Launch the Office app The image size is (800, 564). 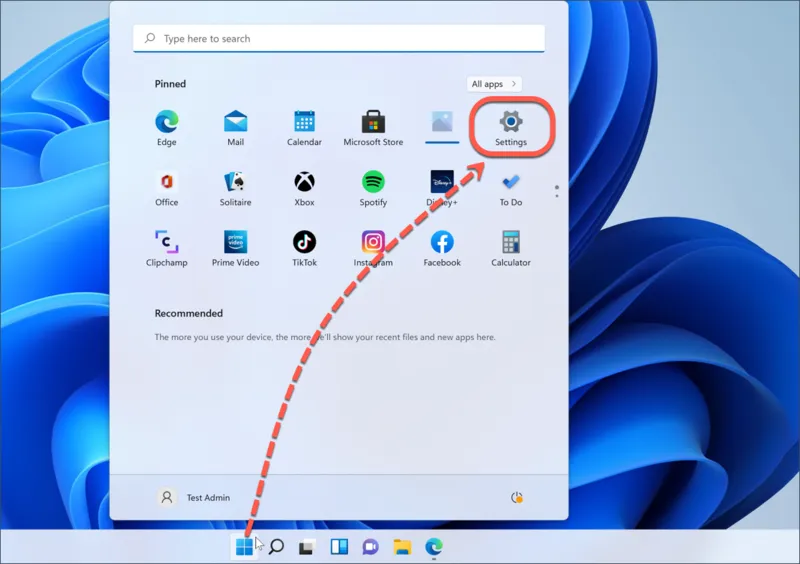(x=166, y=188)
